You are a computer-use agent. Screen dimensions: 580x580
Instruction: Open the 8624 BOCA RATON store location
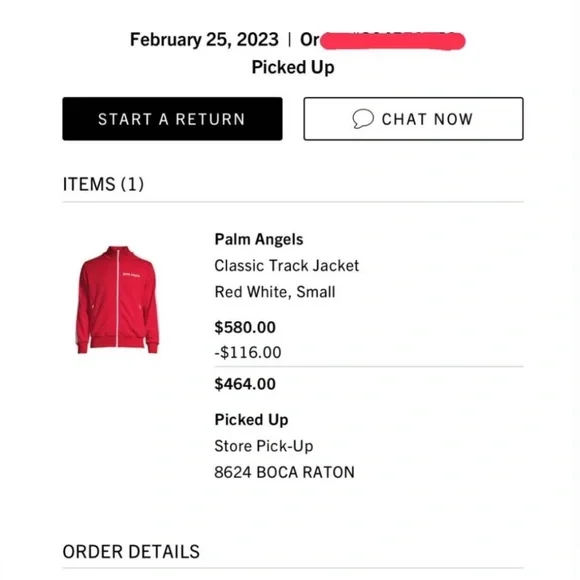[x=284, y=472]
